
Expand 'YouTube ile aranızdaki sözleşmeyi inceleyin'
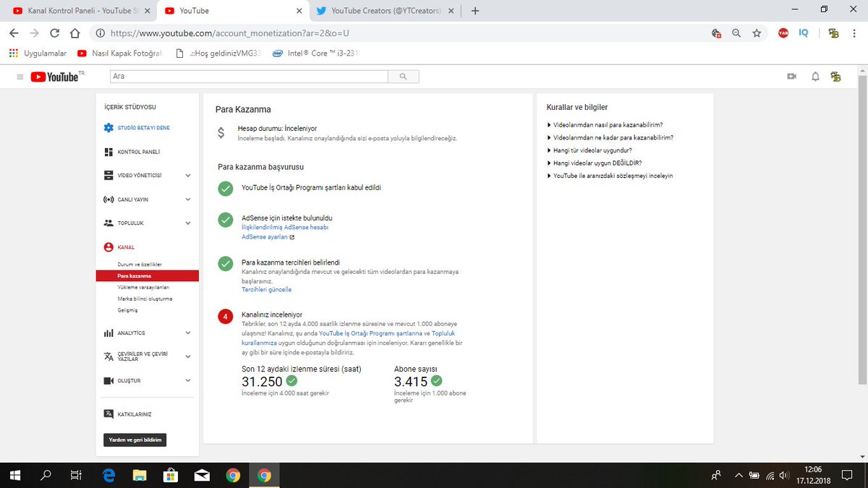coord(610,176)
